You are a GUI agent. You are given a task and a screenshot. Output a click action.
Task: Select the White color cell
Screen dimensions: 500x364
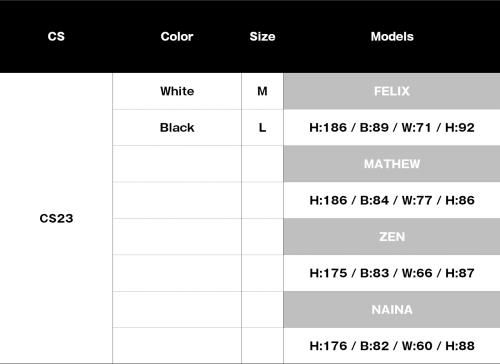tap(177, 91)
